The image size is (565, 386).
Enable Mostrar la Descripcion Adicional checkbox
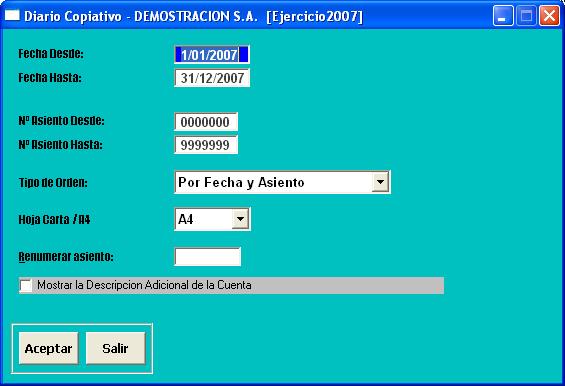point(26,285)
